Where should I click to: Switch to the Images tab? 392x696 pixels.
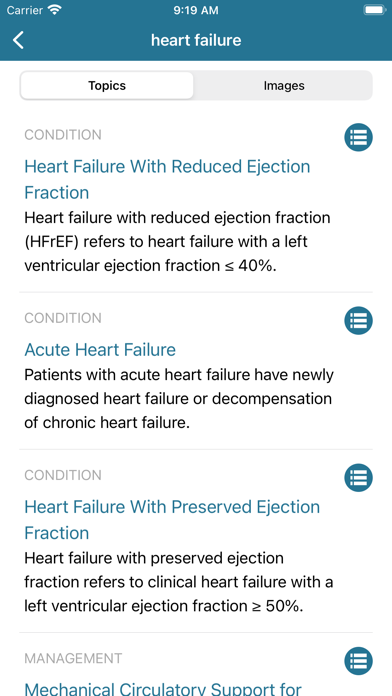284,86
